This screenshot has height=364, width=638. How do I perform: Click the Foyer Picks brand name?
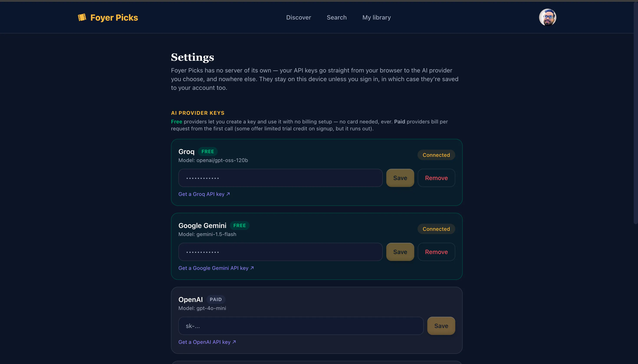(114, 18)
